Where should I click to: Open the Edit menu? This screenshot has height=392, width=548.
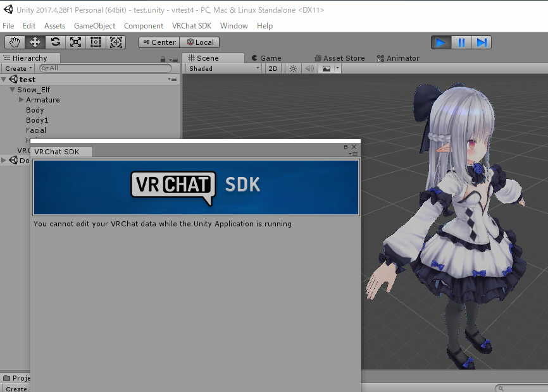tap(29, 26)
